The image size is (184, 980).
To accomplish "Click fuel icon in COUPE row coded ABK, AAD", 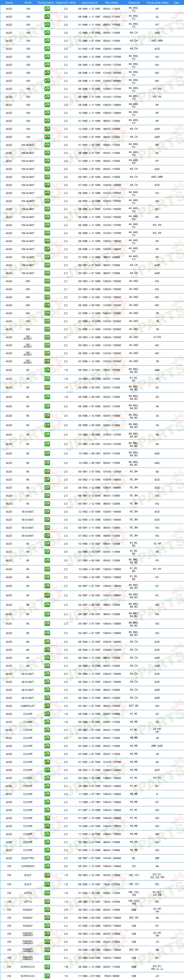I will (x=47, y=746).
